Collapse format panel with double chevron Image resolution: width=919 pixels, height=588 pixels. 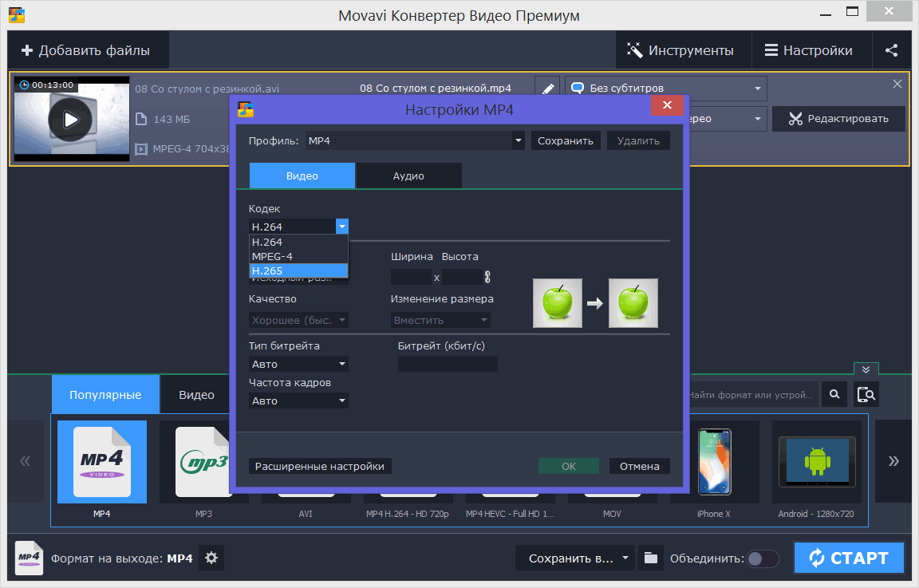[866, 369]
